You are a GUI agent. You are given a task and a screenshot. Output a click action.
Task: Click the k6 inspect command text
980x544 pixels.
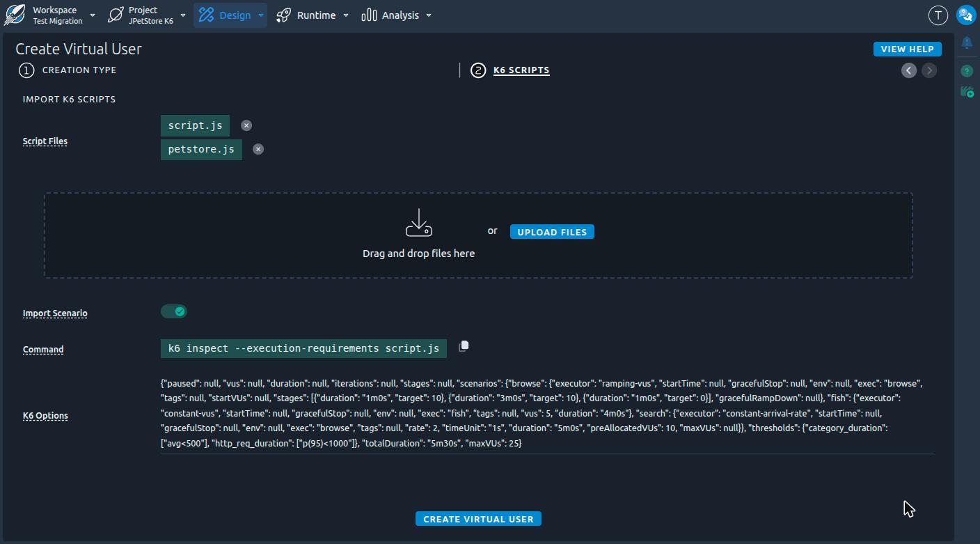click(303, 348)
